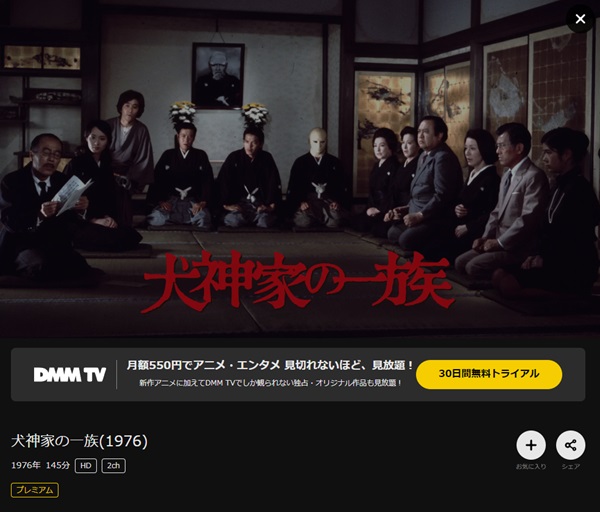
Task: Select the 2ch audio badge
Action: [x=114, y=466]
